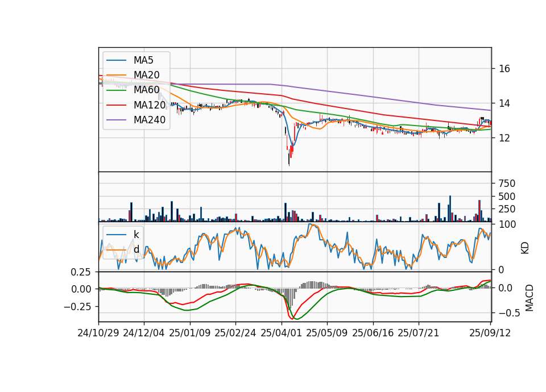Click the 25/06/16 date axis label
Screen dimensions: 546x392
coord(373,333)
